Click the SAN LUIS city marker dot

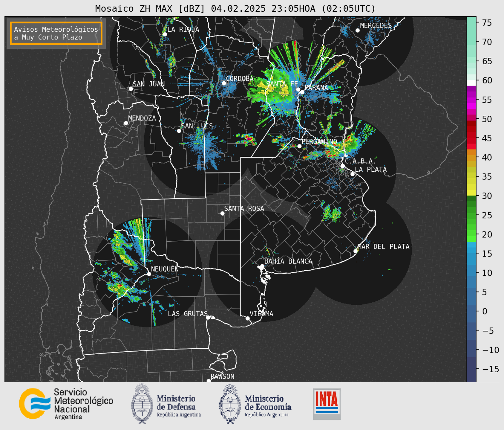pos(179,131)
